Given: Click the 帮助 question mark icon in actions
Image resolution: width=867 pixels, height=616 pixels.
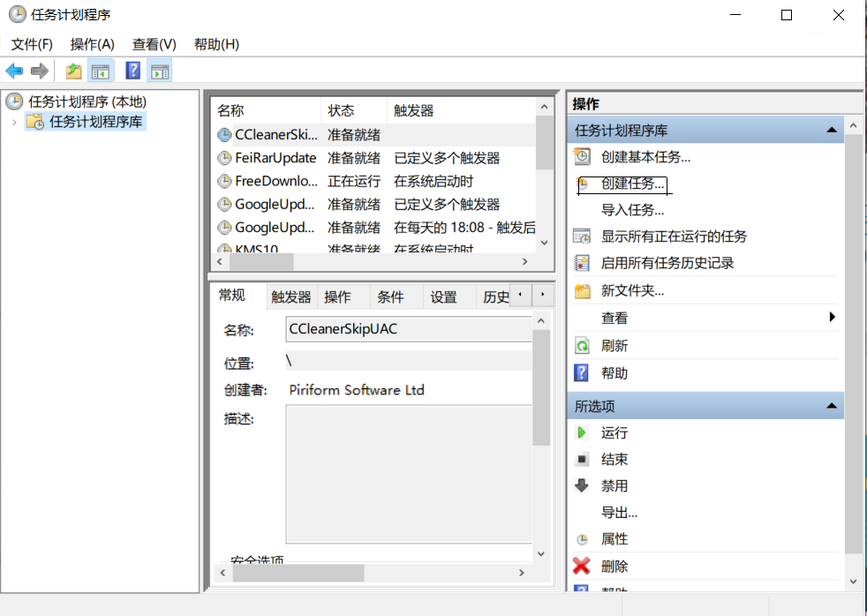Looking at the screenshot, I should pos(582,373).
